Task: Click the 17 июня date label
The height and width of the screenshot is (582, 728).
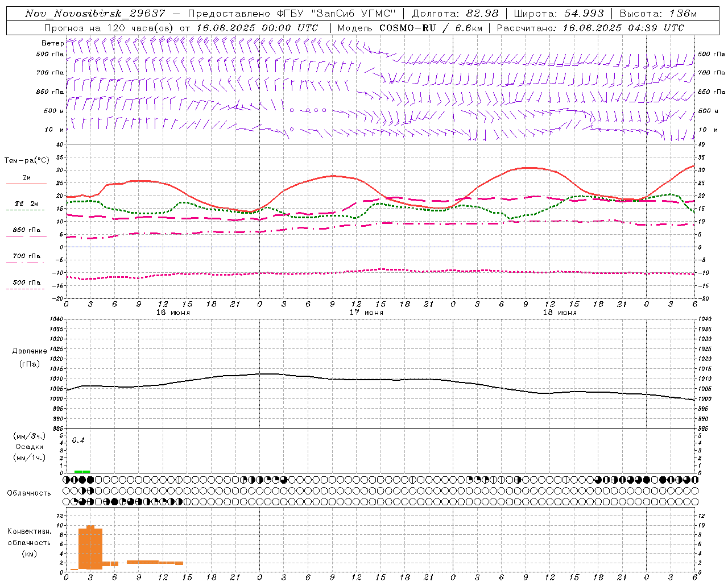Action: click(x=366, y=313)
